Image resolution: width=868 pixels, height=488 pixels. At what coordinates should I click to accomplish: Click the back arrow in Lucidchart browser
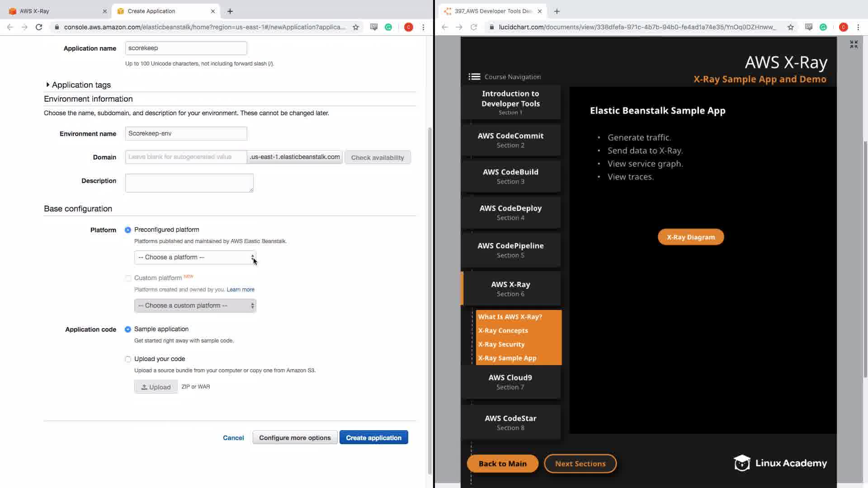tap(445, 27)
